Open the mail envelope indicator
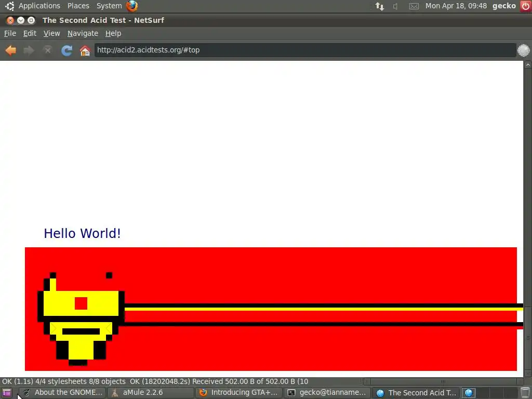The width and height of the screenshot is (532, 399). pos(414,6)
